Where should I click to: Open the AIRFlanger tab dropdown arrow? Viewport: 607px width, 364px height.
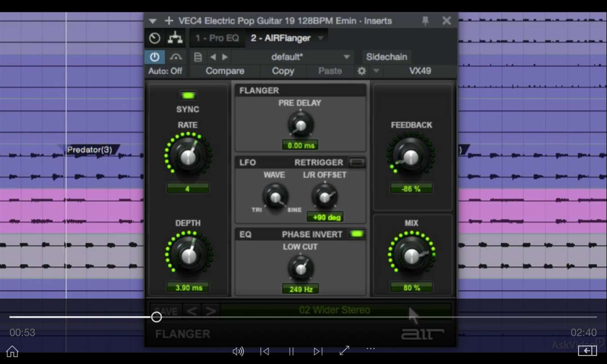[321, 38]
